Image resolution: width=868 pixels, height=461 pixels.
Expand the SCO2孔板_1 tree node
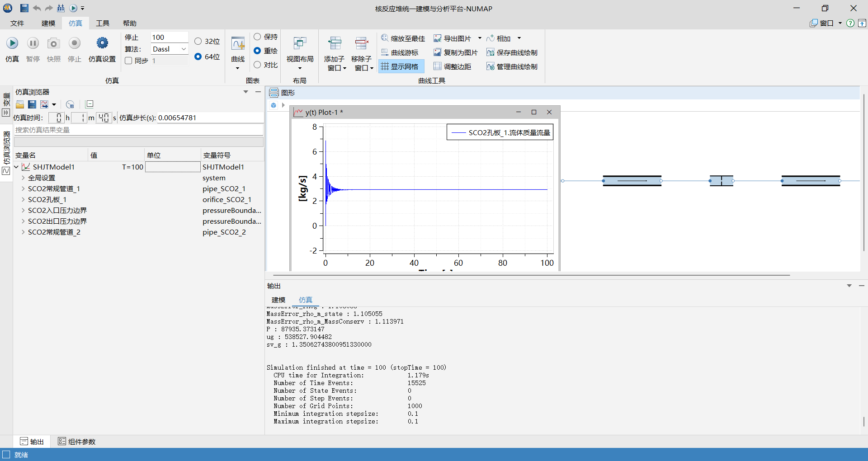(23, 199)
